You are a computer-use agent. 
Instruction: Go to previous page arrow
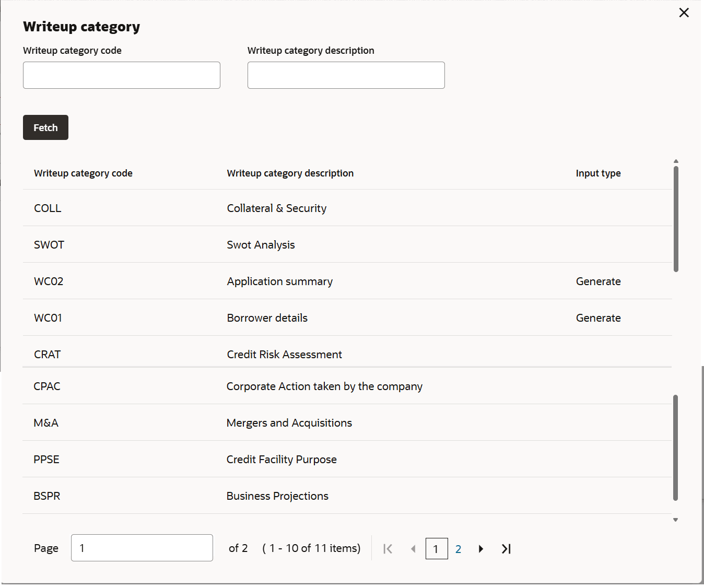(413, 549)
